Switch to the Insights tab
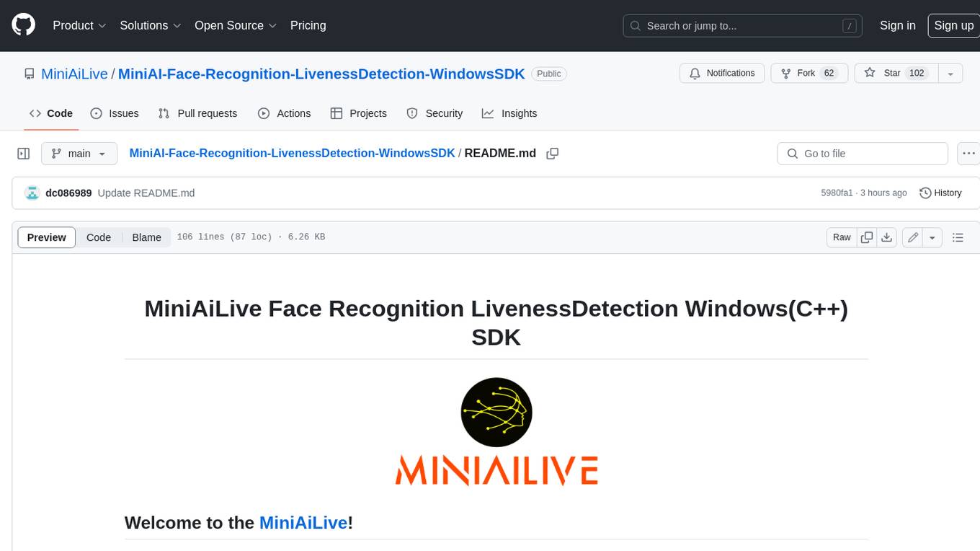980x551 pixels. 509,113
